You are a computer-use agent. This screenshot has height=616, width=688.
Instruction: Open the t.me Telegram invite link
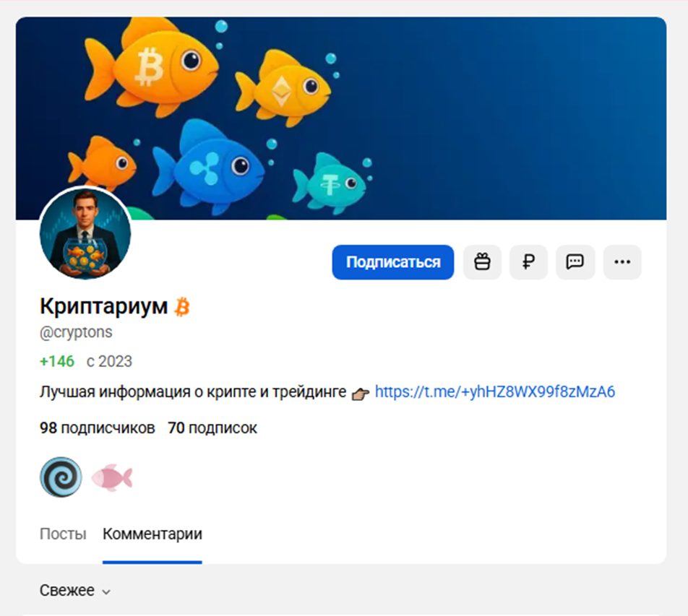495,391
